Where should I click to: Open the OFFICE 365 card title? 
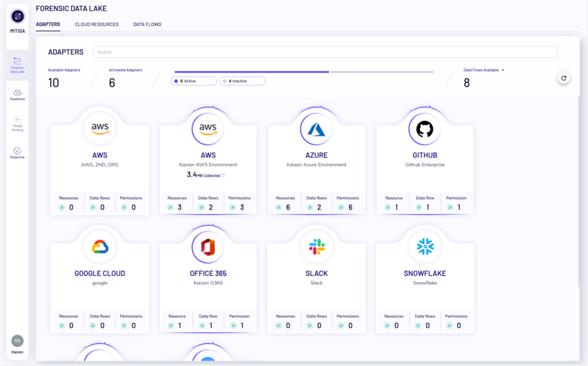pos(208,273)
